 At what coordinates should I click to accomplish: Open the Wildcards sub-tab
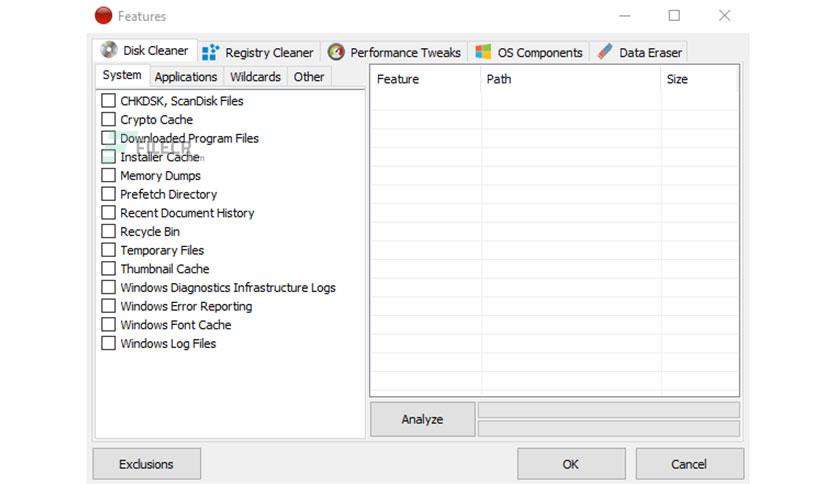tap(255, 77)
